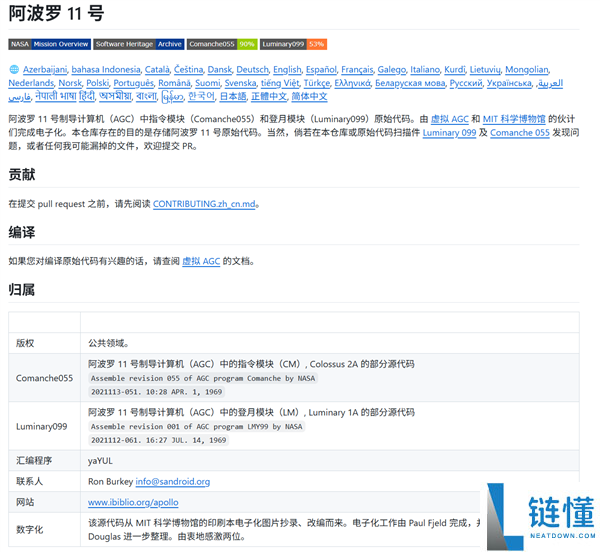
Task: Click the info@sandroid.org email link
Action: (173, 482)
